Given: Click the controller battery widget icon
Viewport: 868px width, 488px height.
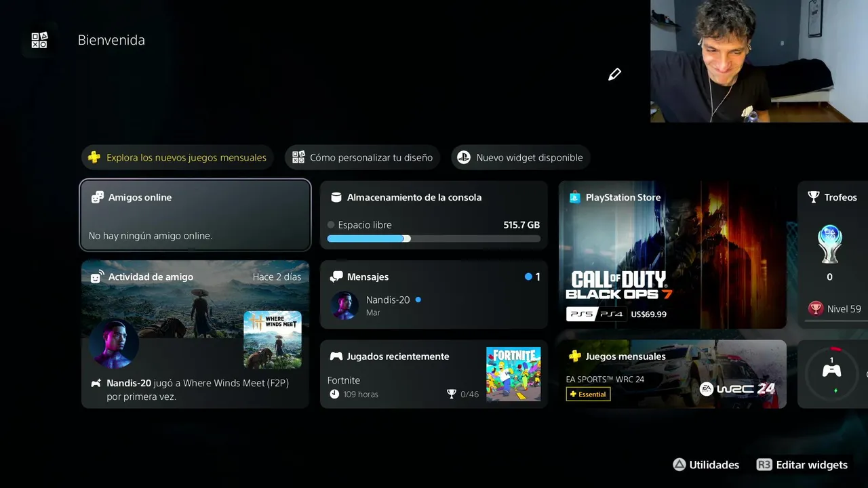Looking at the screenshot, I should 831,370.
